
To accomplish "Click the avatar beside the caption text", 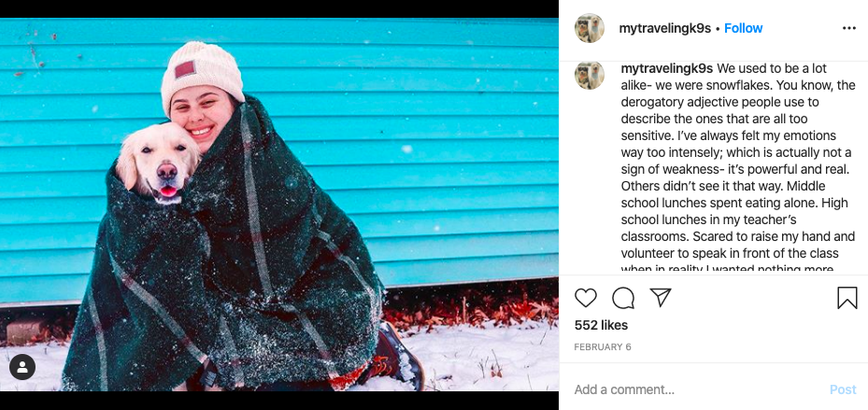I will 590,75.
